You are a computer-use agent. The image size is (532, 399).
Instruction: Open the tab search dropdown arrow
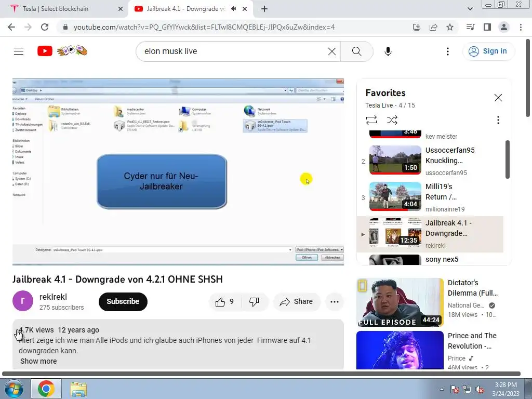pyautogui.click(x=470, y=9)
